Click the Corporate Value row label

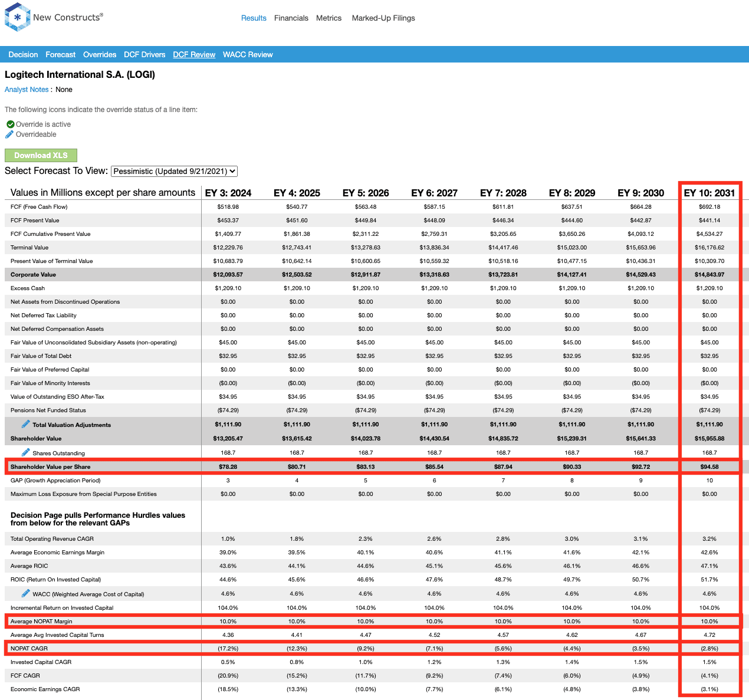(x=33, y=275)
